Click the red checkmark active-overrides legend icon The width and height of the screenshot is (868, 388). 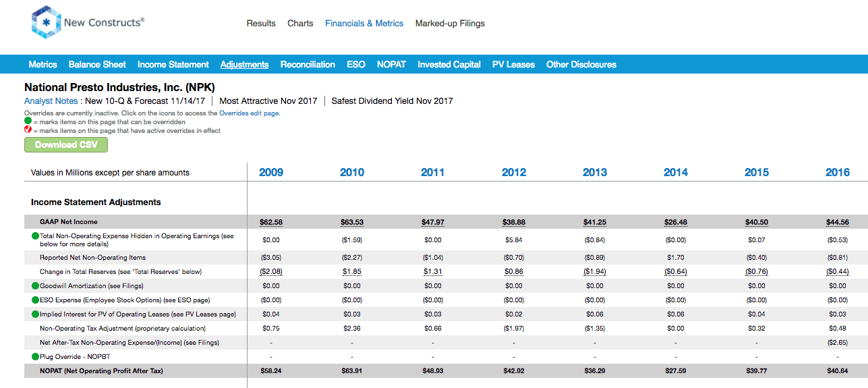28,130
